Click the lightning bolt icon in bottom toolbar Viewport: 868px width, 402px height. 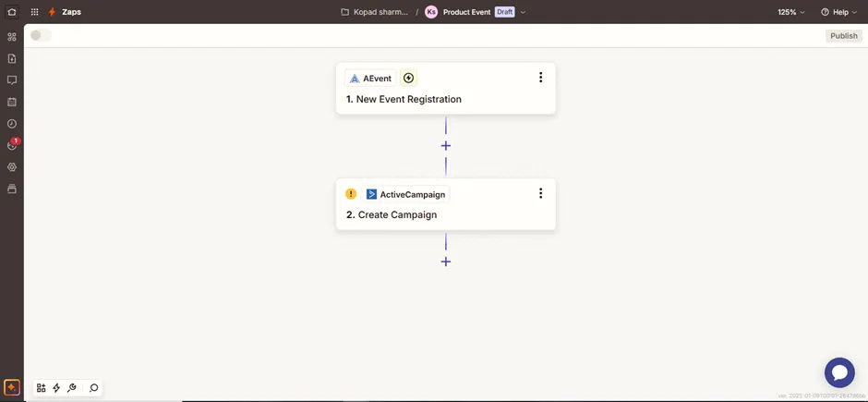[x=56, y=388]
